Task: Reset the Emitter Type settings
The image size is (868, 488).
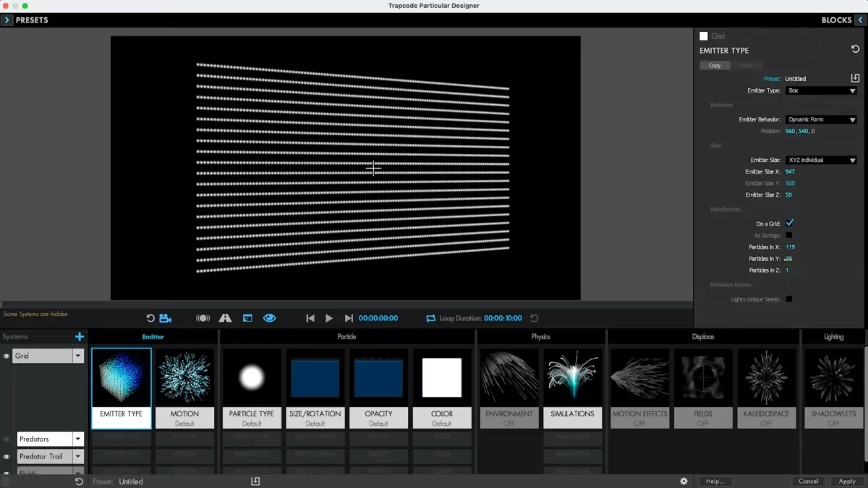Action: coord(856,49)
